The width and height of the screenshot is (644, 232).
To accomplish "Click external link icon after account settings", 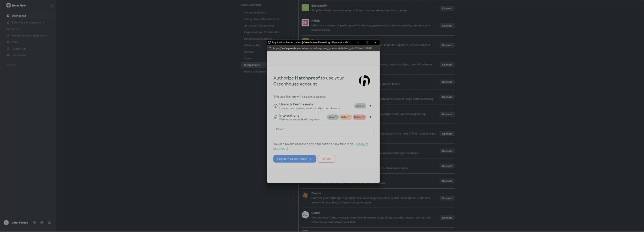I will (x=287, y=148).
